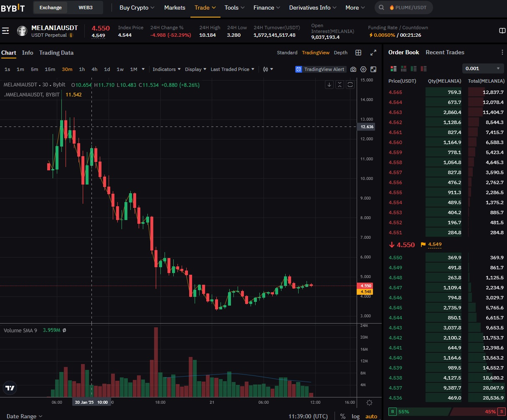
Task: Click the 4.536 bid price row
Action: pos(446,398)
